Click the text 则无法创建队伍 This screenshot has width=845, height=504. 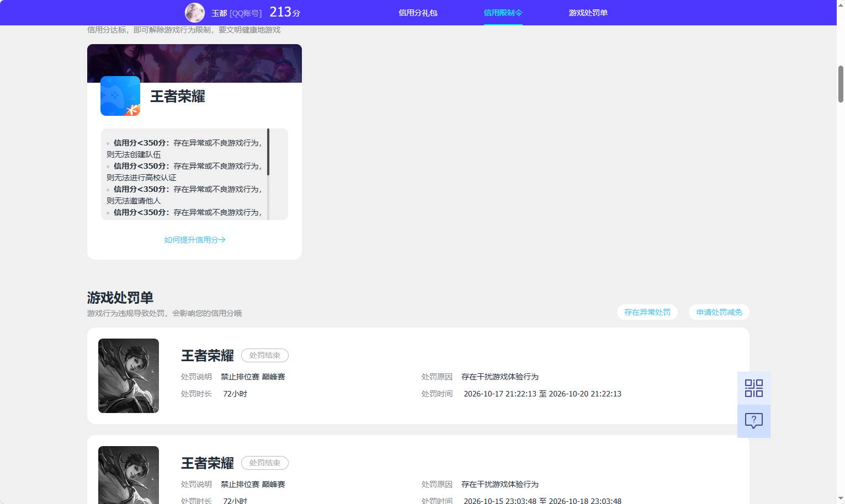click(134, 154)
